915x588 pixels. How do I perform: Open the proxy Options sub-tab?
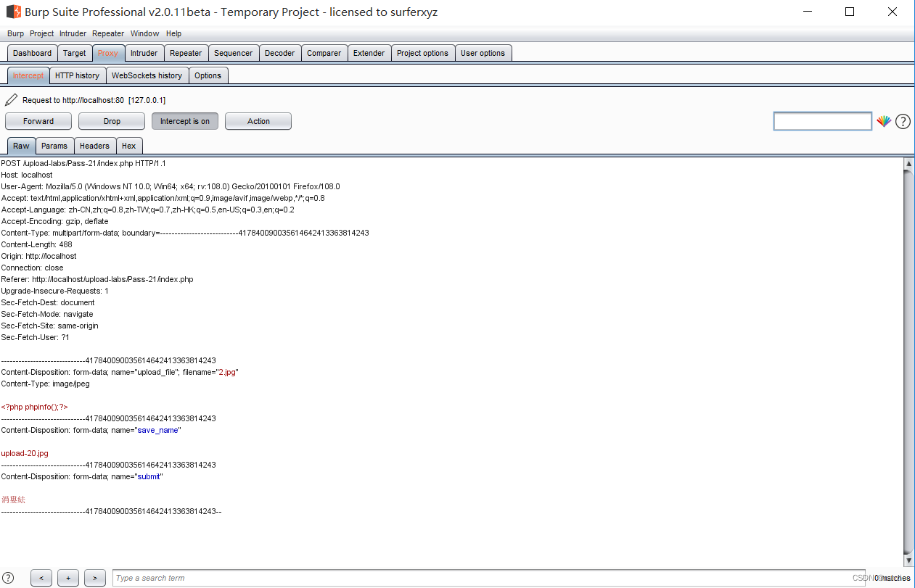208,75
